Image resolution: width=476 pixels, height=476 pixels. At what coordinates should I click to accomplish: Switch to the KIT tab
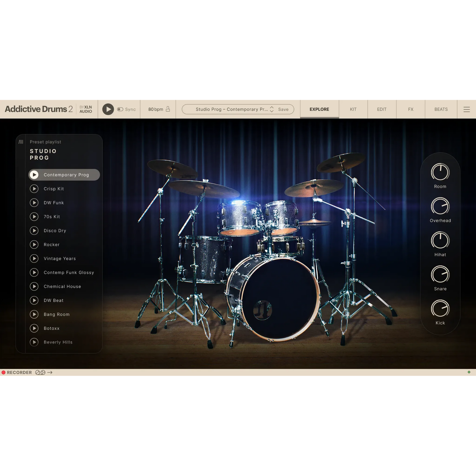(353, 109)
